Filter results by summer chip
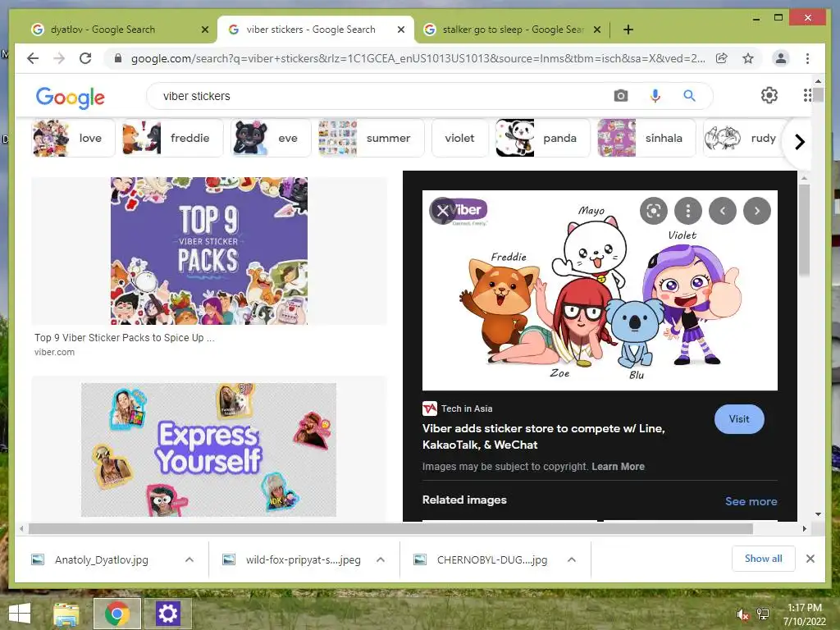840x630 pixels. [372, 138]
